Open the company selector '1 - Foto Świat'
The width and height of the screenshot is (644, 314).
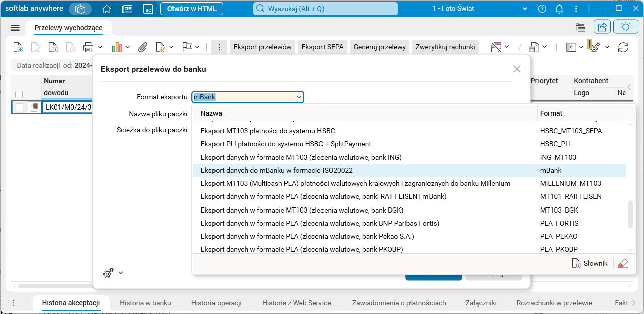click(480, 9)
